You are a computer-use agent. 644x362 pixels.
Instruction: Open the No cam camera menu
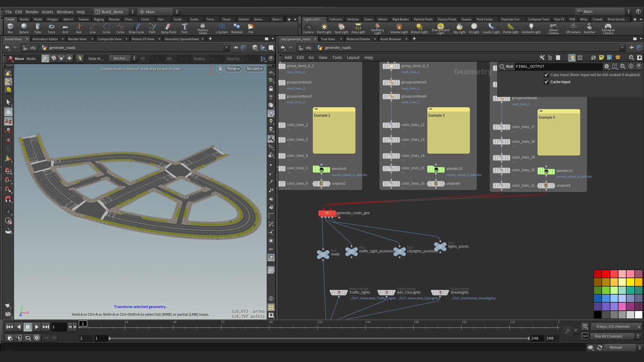255,69
